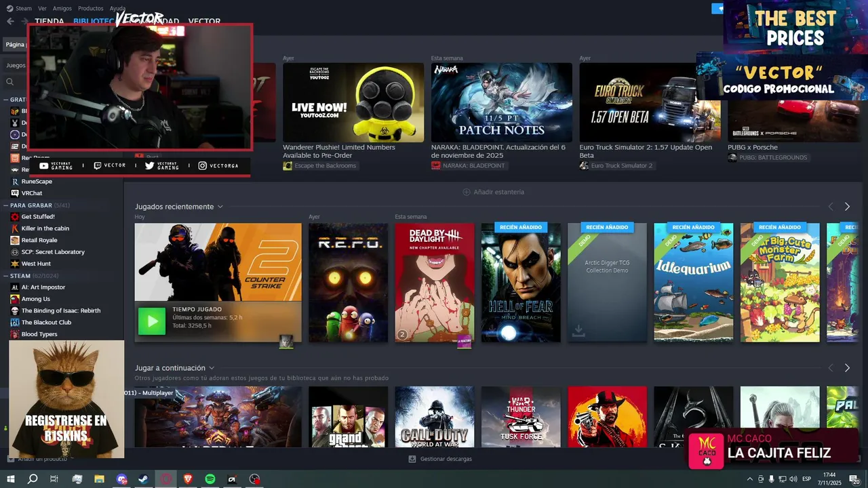Select the War Thunder cover
The image size is (868, 488).
coord(521,417)
